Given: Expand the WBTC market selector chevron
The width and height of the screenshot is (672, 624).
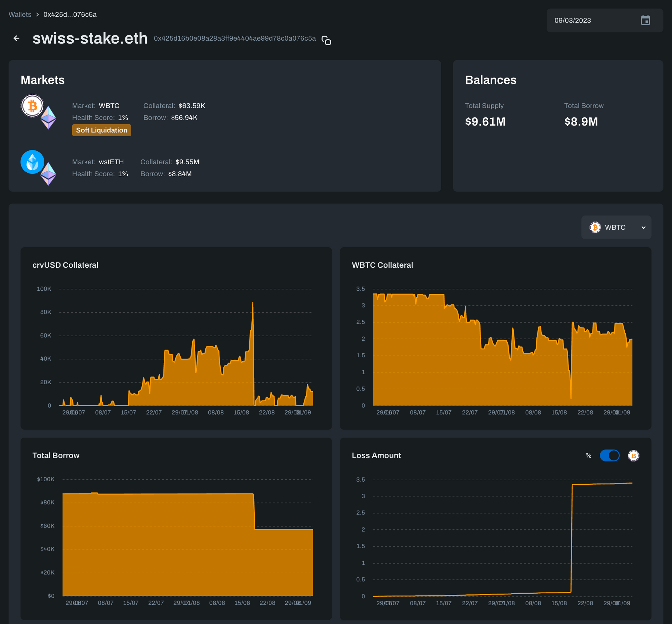Looking at the screenshot, I should click(x=643, y=228).
